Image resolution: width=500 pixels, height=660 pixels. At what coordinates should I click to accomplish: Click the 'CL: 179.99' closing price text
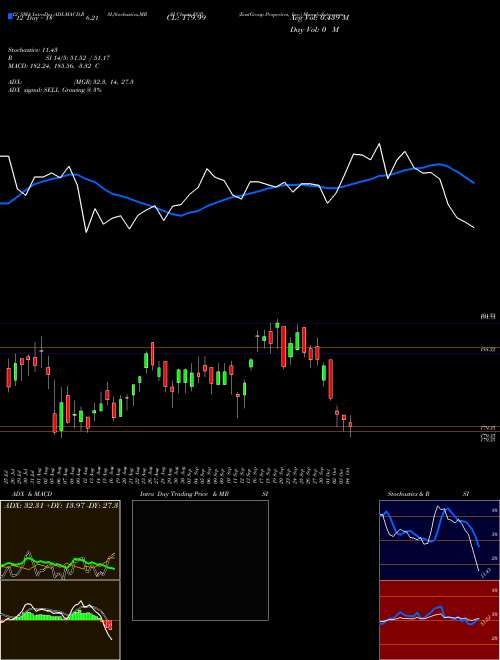coord(186,19)
